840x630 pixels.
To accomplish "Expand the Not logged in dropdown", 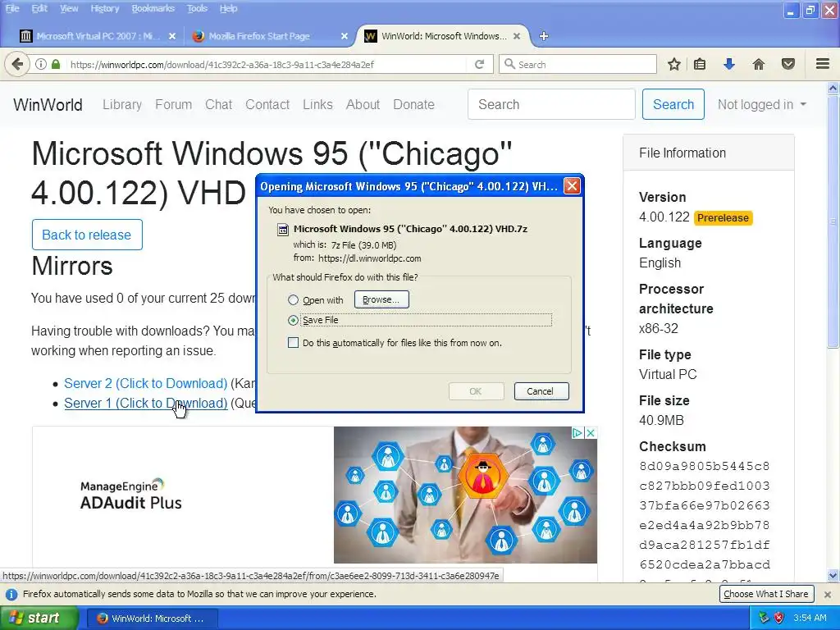I will (762, 104).
